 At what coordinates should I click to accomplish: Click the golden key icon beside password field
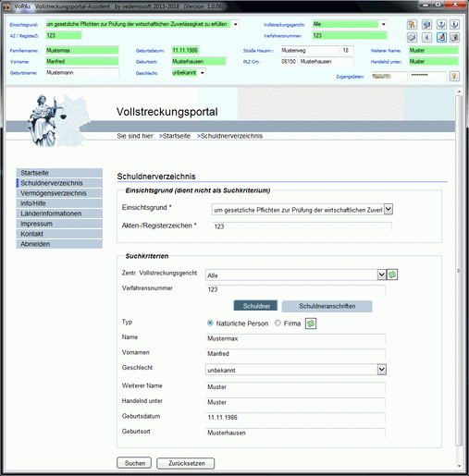[x=454, y=76]
